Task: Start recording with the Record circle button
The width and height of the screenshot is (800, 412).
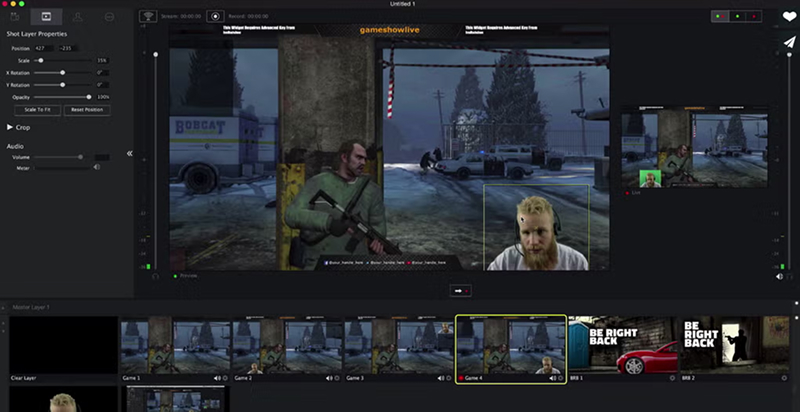Action: pyautogui.click(x=215, y=16)
